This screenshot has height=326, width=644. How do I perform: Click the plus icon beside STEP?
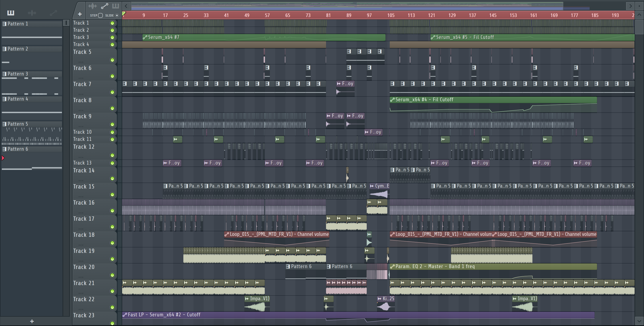click(80, 14)
